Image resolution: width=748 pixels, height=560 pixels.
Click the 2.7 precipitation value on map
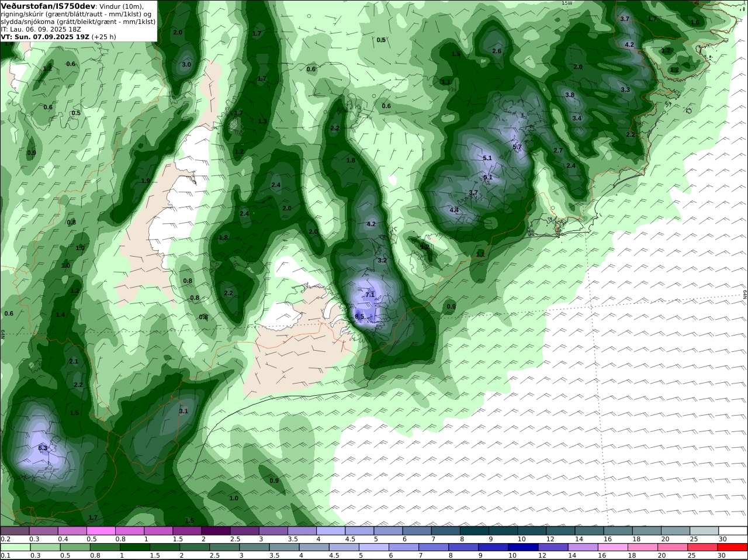558,151
